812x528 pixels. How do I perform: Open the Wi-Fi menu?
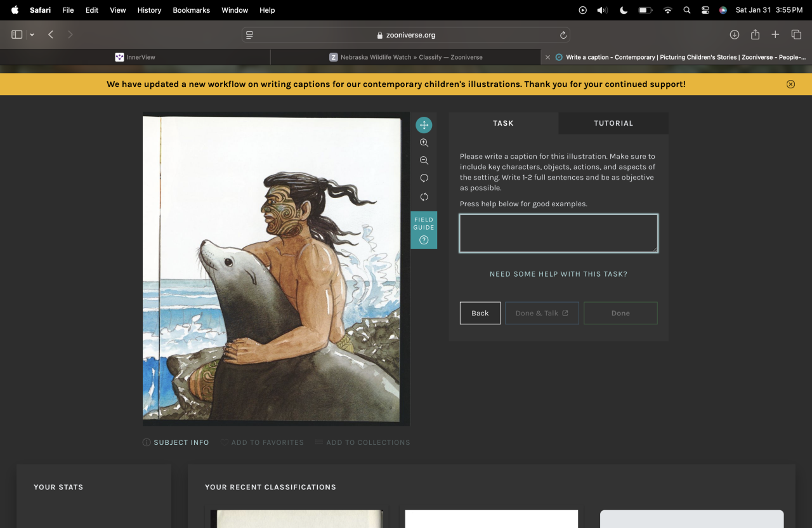tap(667, 10)
